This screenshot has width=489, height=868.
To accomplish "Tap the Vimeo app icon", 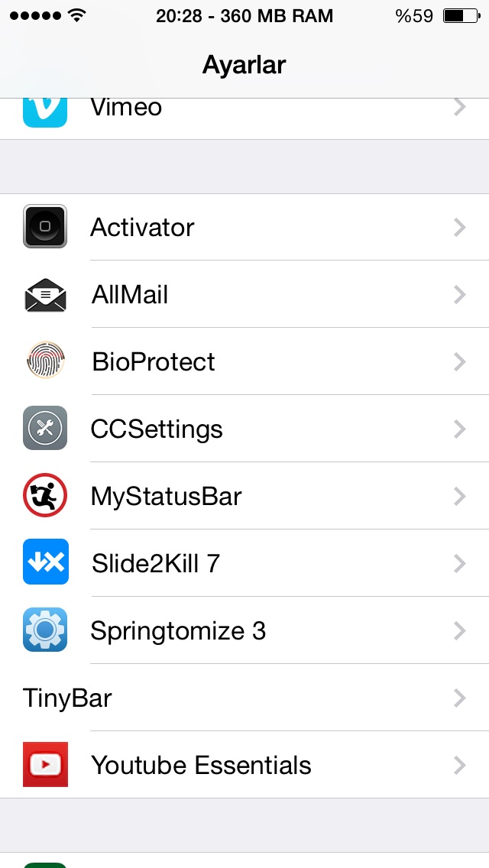I will tap(45, 112).
